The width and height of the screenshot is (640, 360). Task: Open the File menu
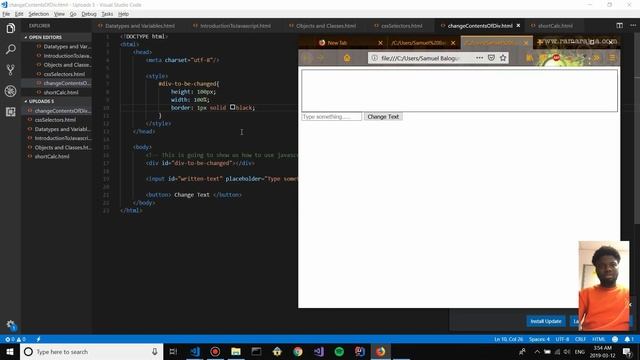coord(6,14)
